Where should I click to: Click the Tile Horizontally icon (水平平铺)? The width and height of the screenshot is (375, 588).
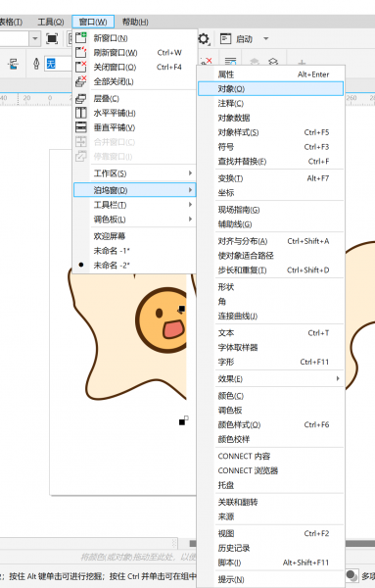[81, 113]
